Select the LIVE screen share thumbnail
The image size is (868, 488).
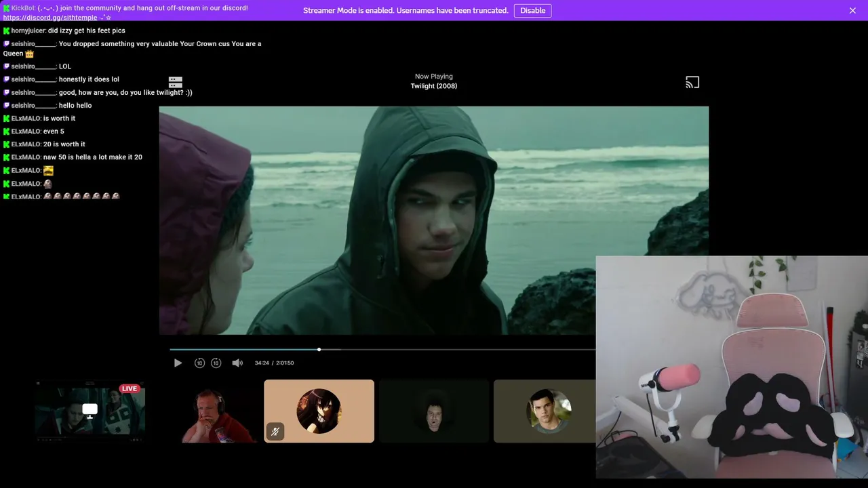90,411
